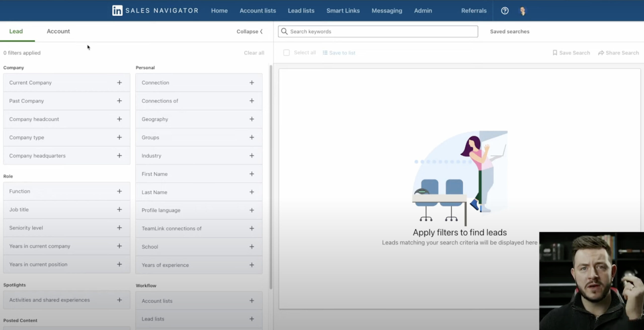Click the 'Workflow' section label
Screen dimensions: 644x330
(146, 286)
